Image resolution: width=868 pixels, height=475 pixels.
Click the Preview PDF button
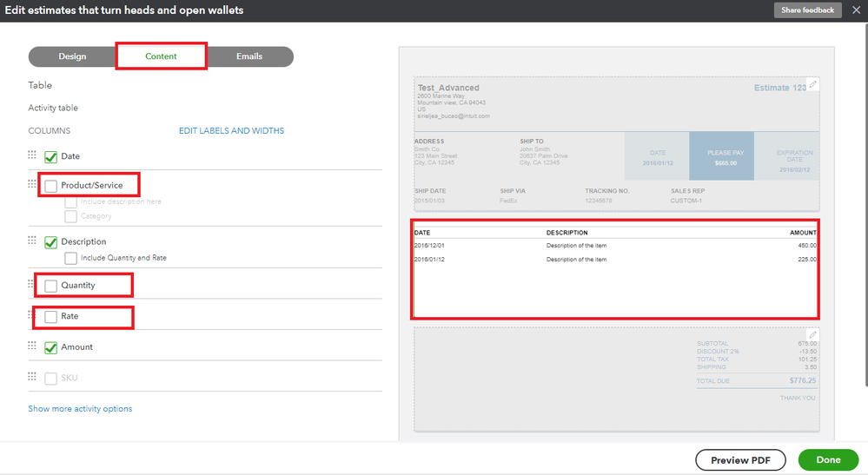pos(740,460)
